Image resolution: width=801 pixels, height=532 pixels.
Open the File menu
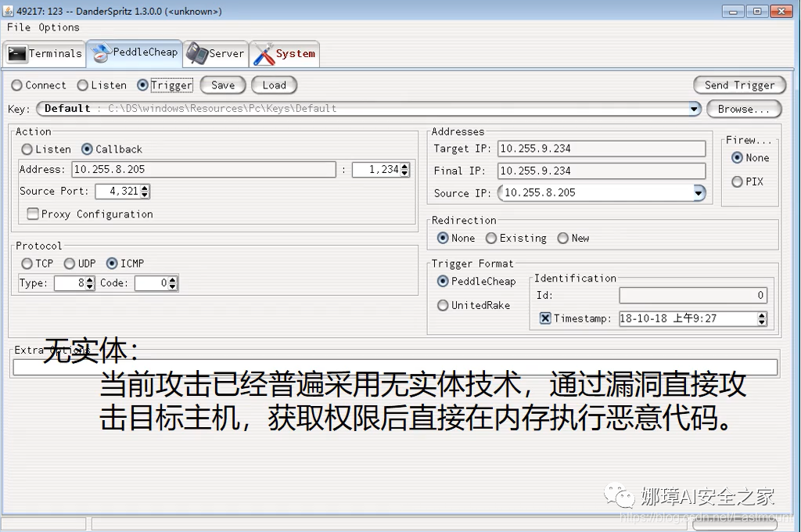(x=19, y=27)
